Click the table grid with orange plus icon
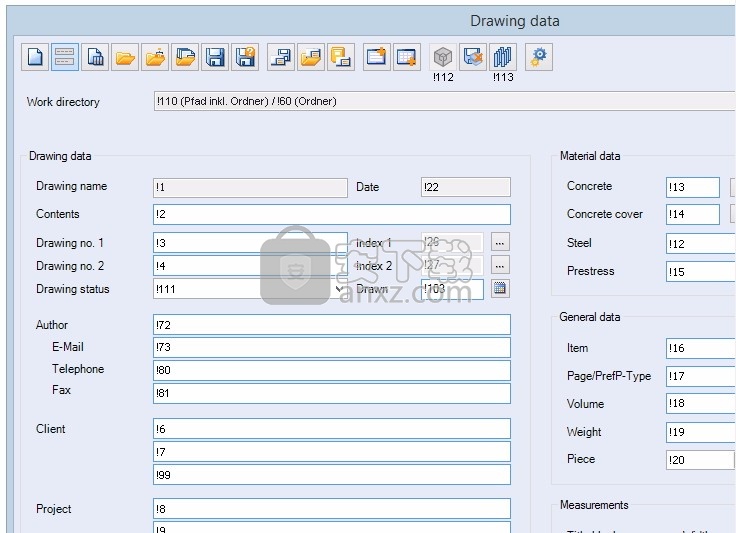Viewport: 736px width, 533px height. point(406,57)
